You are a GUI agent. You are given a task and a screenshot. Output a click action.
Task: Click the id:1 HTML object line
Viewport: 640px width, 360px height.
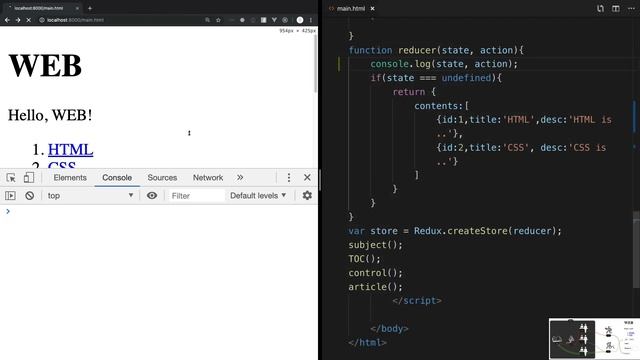(x=524, y=120)
